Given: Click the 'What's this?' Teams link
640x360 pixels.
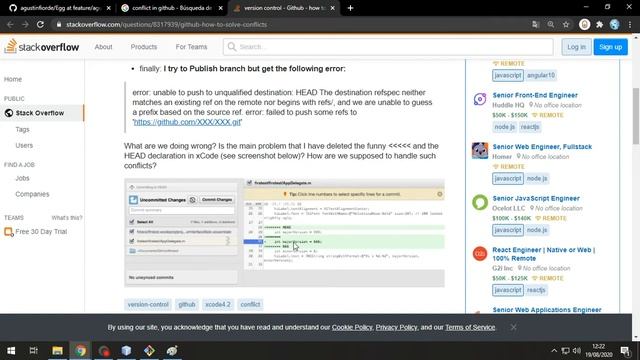Looking at the screenshot, I should [67, 218].
